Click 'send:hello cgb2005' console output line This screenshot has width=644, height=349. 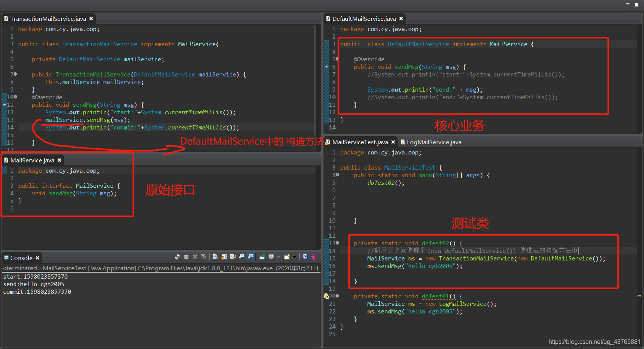(34, 284)
